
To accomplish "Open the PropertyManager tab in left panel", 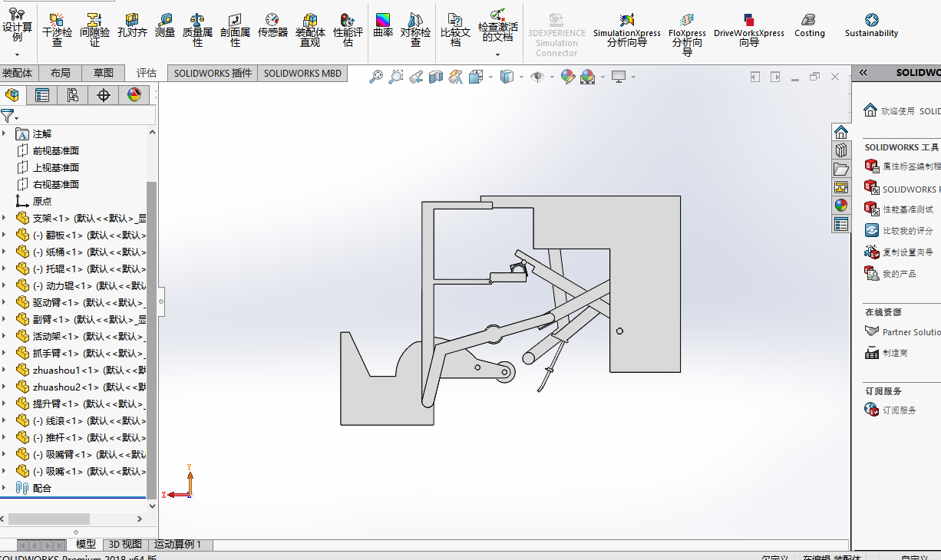I will click(42, 95).
